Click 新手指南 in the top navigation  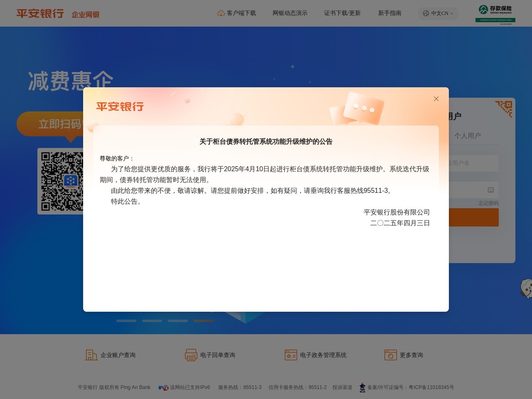tap(389, 13)
